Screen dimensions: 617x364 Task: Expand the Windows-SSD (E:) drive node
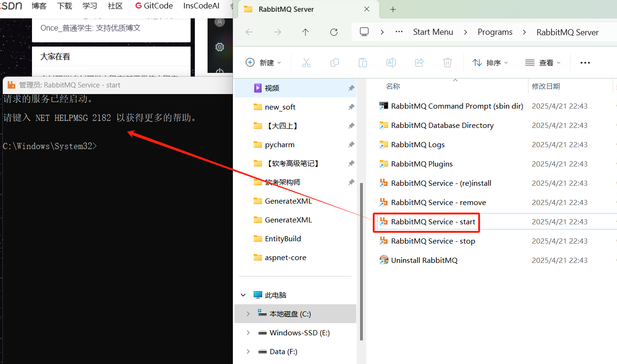pos(248,332)
